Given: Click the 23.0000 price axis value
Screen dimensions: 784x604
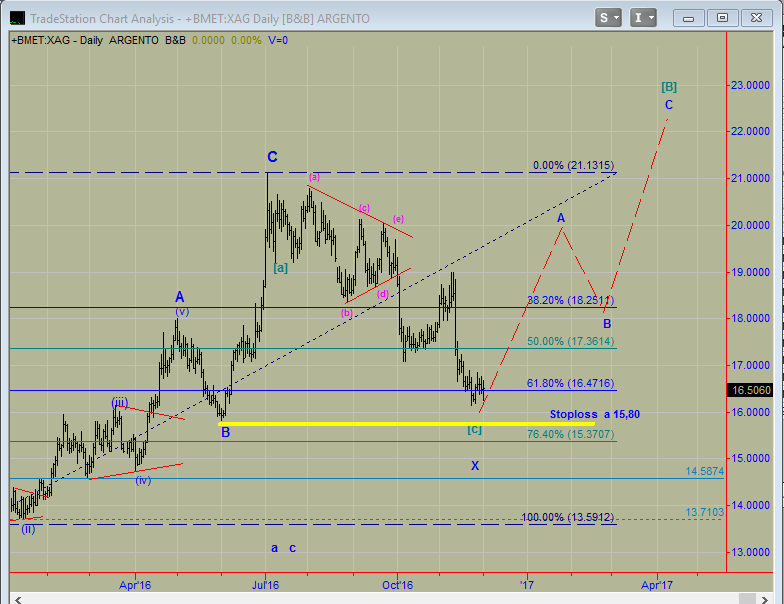Looking at the screenshot, I should click(x=750, y=85).
